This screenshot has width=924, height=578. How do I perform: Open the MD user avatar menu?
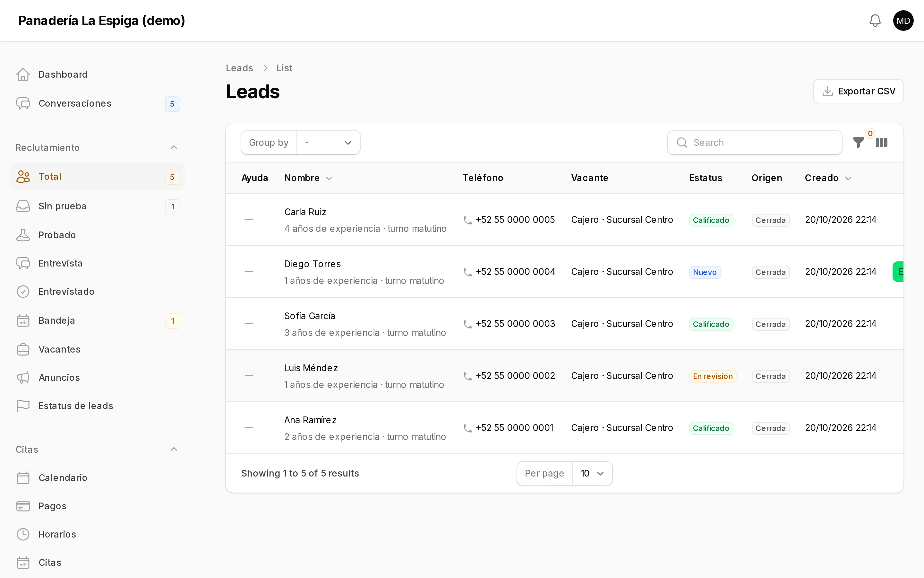click(903, 21)
